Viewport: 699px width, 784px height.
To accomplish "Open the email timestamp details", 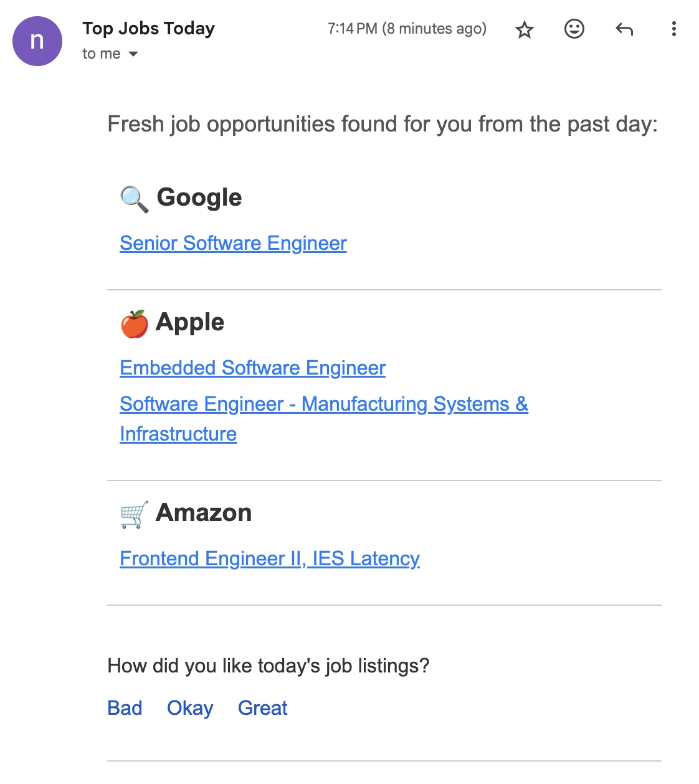I will [x=406, y=28].
